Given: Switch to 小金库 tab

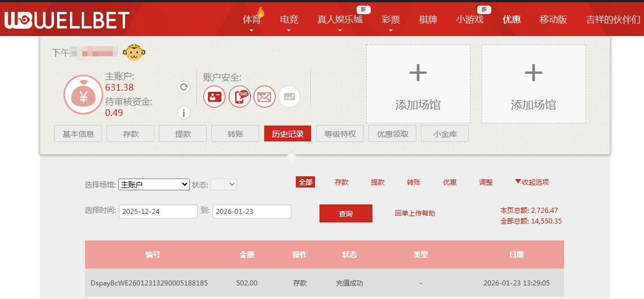Looking at the screenshot, I should pyautogui.click(x=445, y=133).
